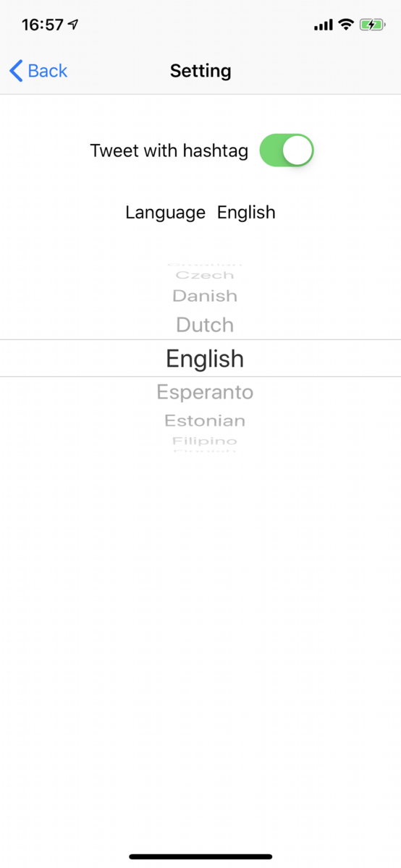Turn off the Tweet with hashtag switch
401x868 pixels.
(x=287, y=150)
